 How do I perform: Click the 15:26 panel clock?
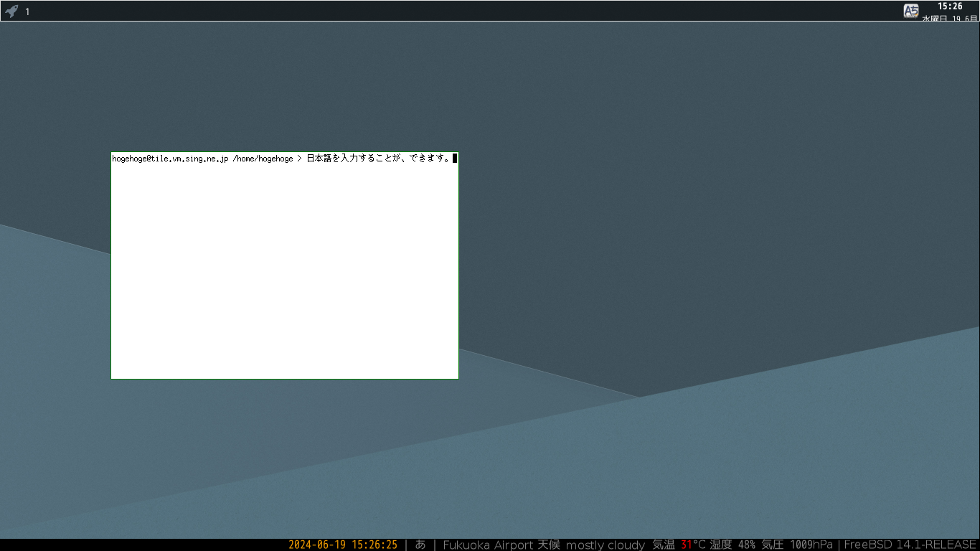tap(950, 6)
